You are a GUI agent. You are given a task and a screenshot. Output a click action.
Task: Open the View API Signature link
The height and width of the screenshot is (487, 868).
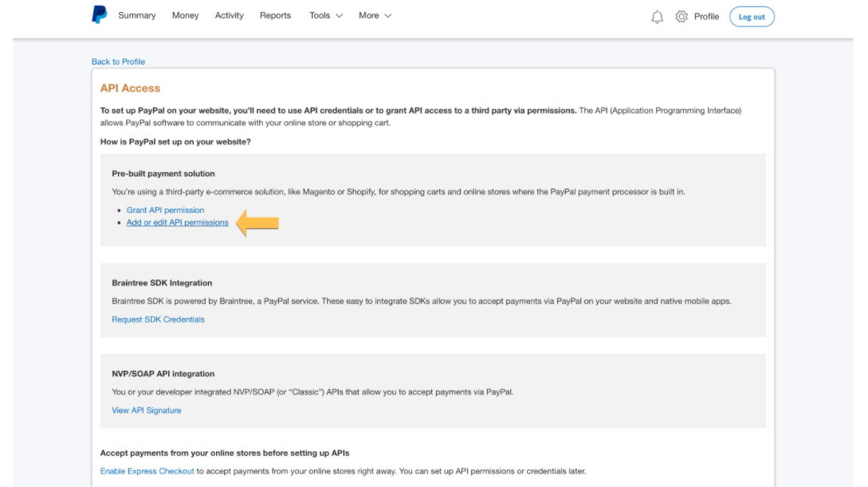[146, 410]
